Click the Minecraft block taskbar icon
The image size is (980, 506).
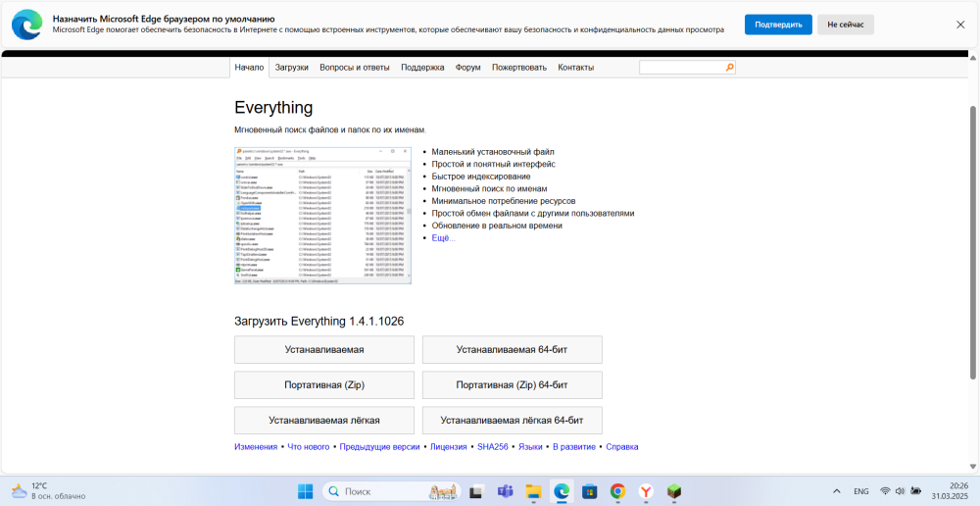(x=674, y=491)
